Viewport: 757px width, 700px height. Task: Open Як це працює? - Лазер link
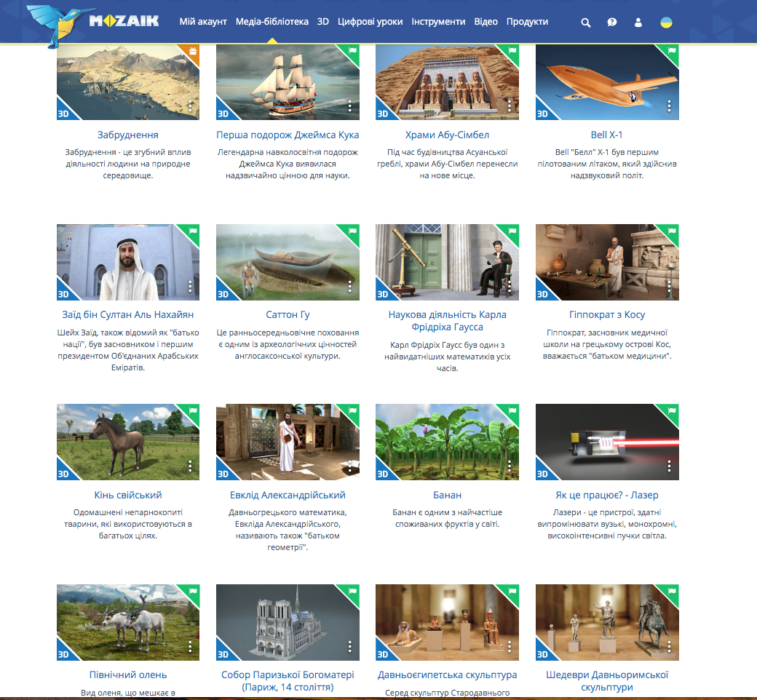[607, 495]
